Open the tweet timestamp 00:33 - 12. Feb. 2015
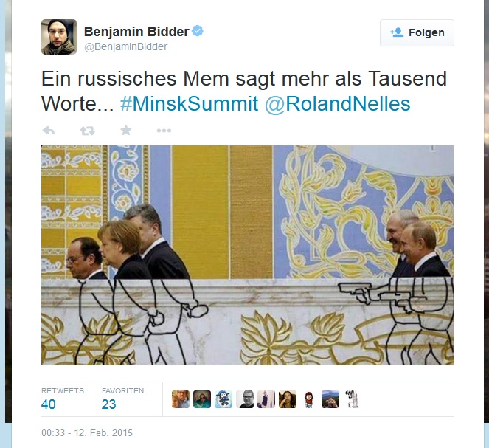 point(87,433)
